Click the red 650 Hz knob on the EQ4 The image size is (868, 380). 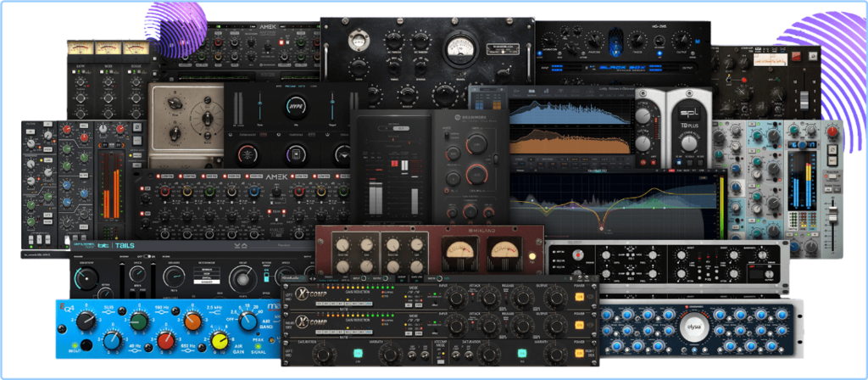(165, 341)
